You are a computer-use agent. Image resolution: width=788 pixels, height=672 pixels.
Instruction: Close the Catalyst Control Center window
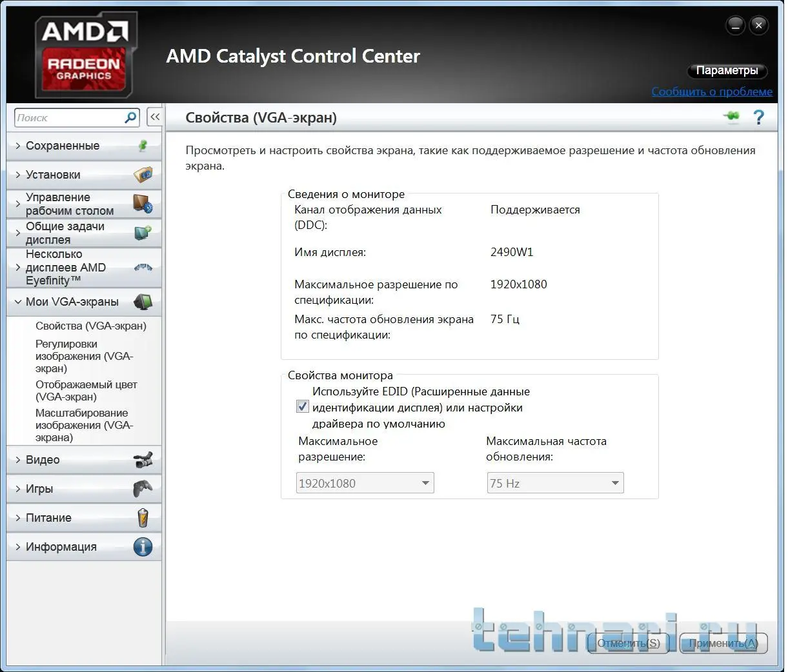pyautogui.click(x=759, y=26)
